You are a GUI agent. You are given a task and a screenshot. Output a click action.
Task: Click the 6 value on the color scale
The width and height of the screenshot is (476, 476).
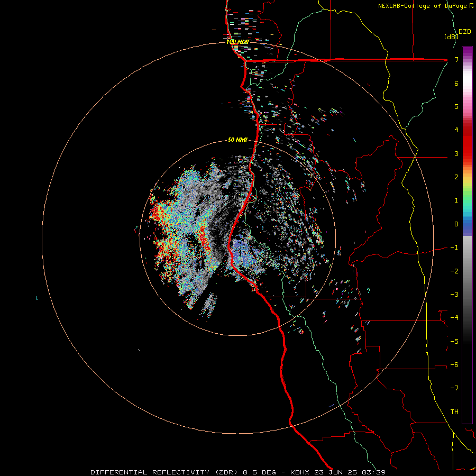pyautogui.click(x=456, y=83)
